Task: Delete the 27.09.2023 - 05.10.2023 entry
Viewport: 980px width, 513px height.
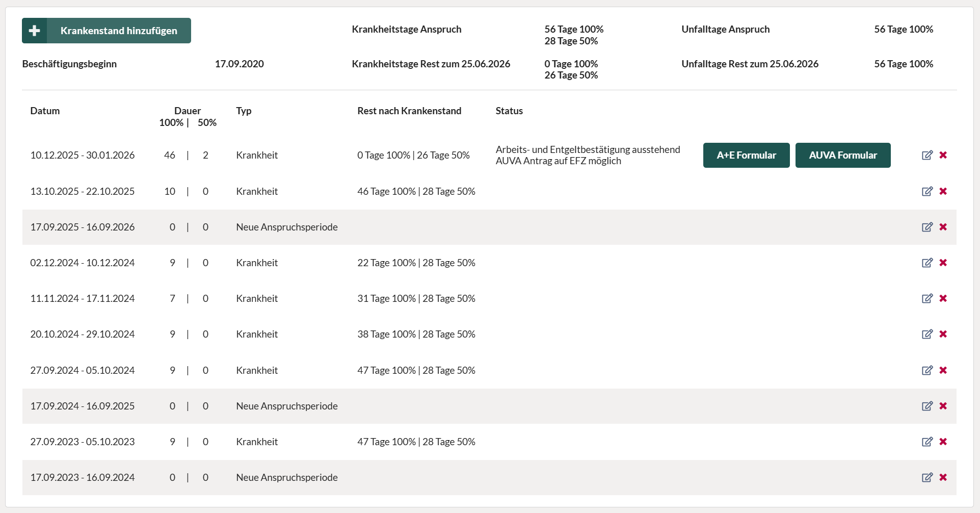Action: (943, 442)
